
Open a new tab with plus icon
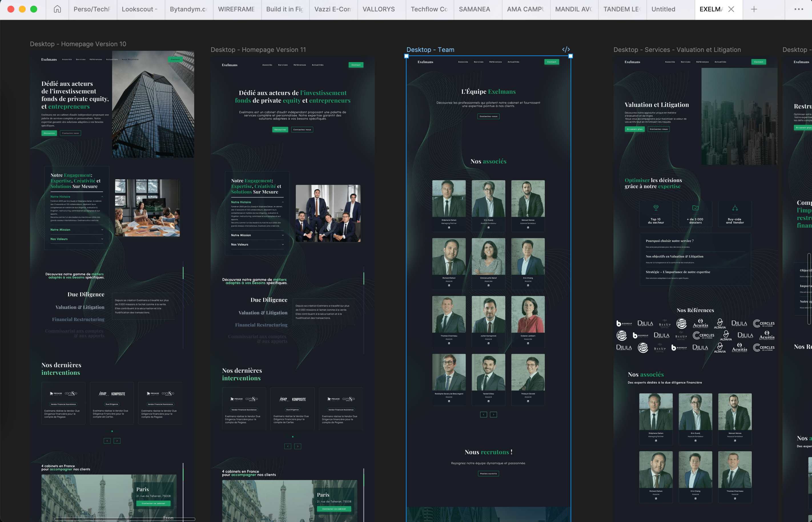[x=754, y=9]
